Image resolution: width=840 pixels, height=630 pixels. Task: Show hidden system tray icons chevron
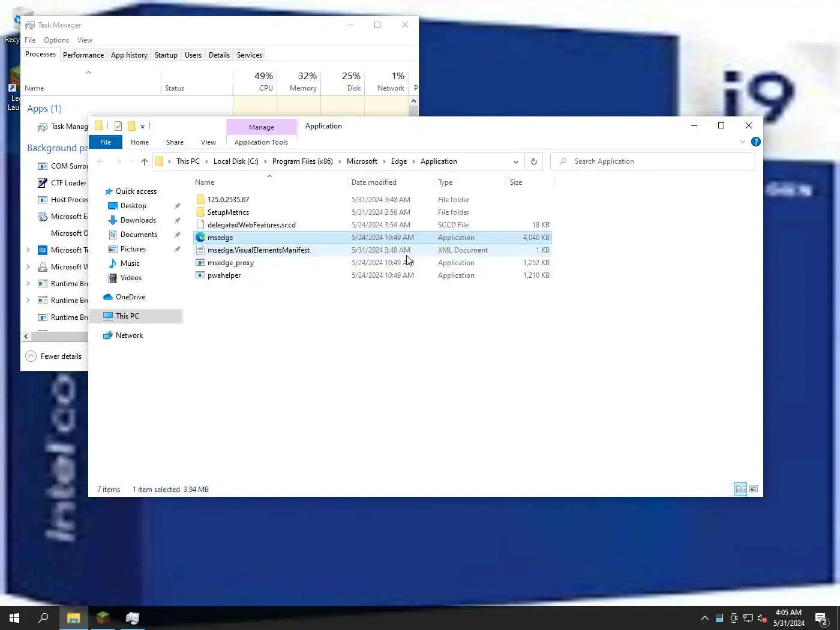705,618
